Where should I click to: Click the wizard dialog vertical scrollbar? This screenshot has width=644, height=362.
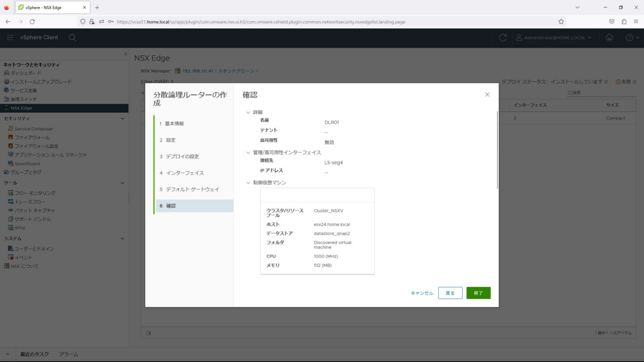[497, 150]
